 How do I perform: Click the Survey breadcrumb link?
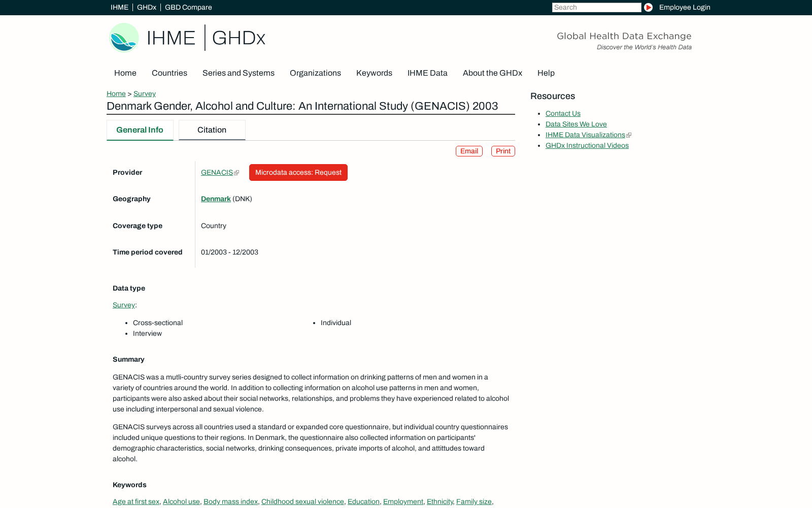coord(145,93)
